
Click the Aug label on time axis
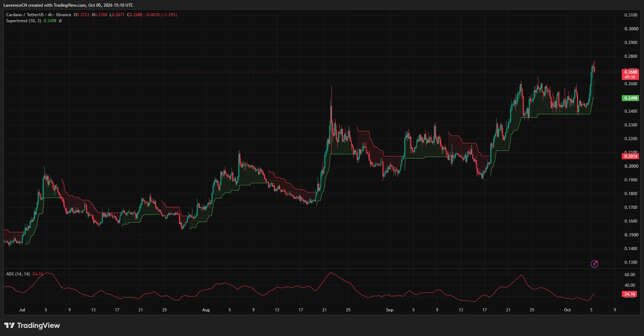click(x=206, y=310)
